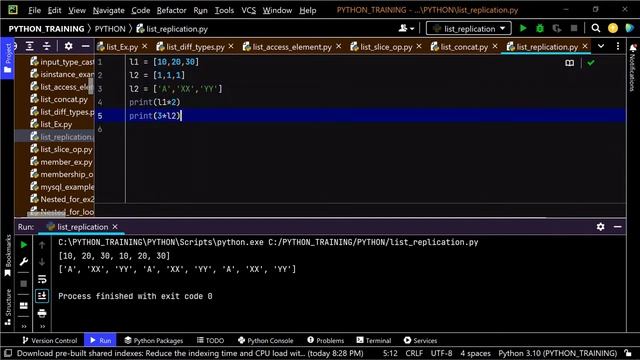The height and width of the screenshot is (360, 640).
Task: Toggle the Bookmarks side panel
Action: (x=7, y=256)
